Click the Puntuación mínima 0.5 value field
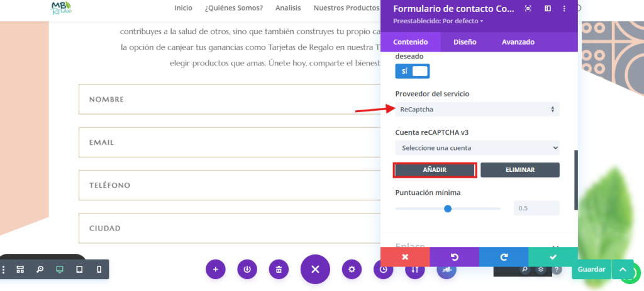Screen dimensions: 644x291 coord(536,208)
